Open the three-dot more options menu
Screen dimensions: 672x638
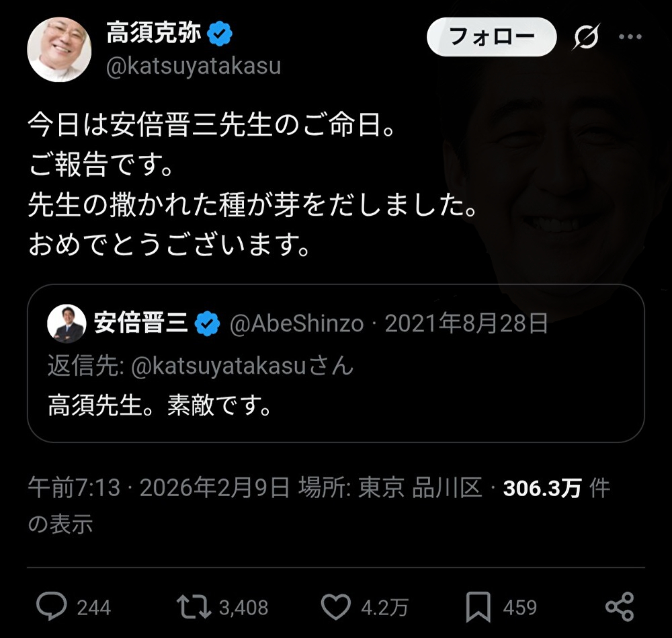click(630, 37)
